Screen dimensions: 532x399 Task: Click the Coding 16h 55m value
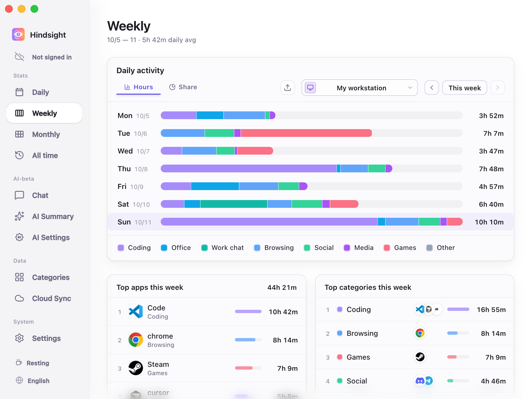click(491, 310)
